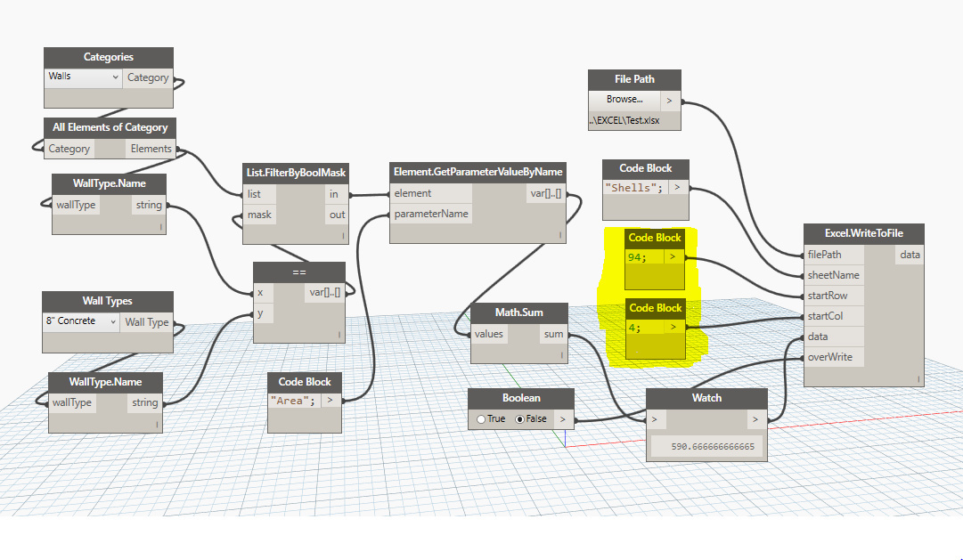
Task: Click the output arrow of the 4 Code Block
Action: (673, 328)
